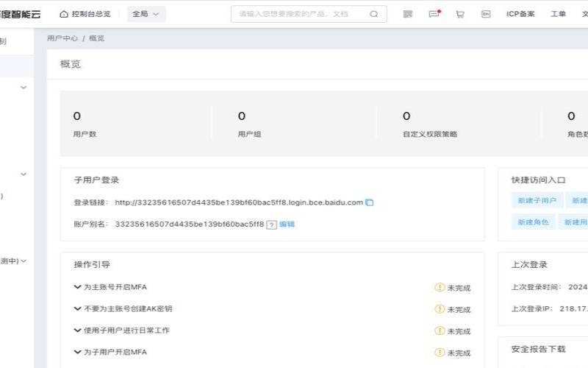Click the account alias value text
Screen dimensions: 588x368
point(190,224)
